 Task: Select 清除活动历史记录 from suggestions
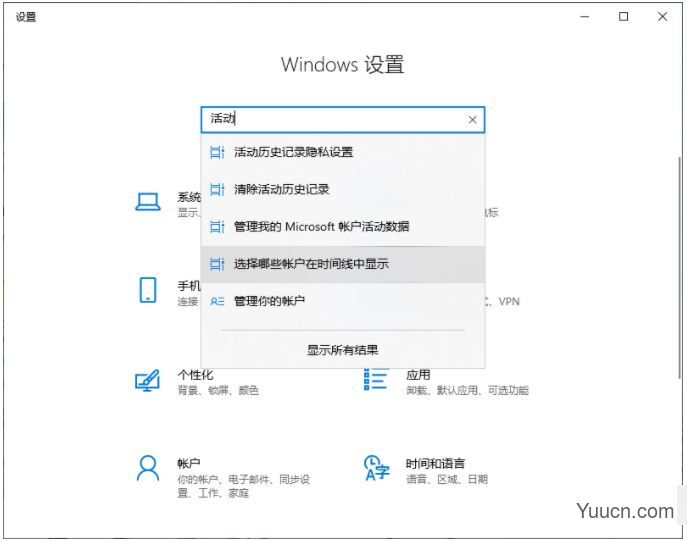tap(281, 189)
